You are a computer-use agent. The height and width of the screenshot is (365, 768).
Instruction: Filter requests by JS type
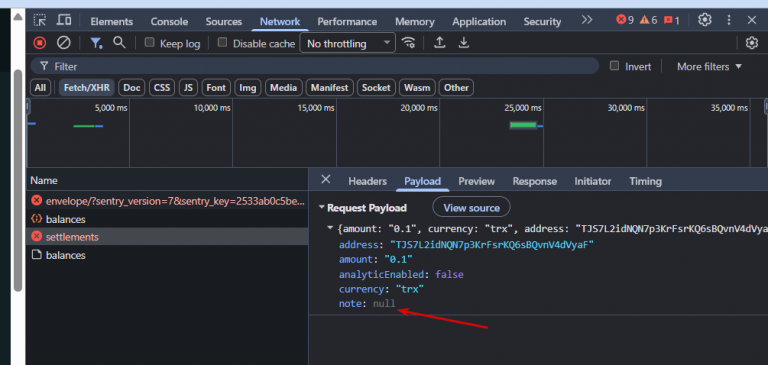point(188,88)
